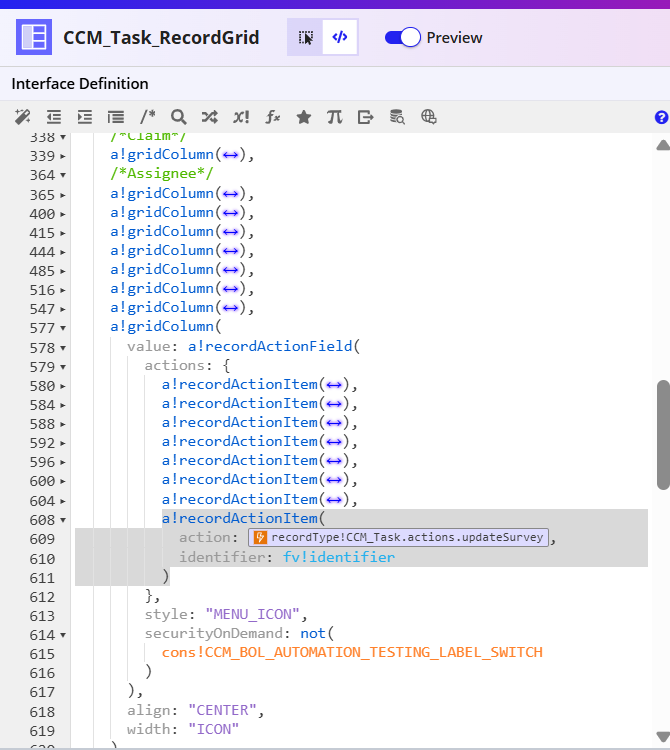Click the outdent code toolbar icon
Viewport: 670px width, 750px height.
(x=54, y=117)
